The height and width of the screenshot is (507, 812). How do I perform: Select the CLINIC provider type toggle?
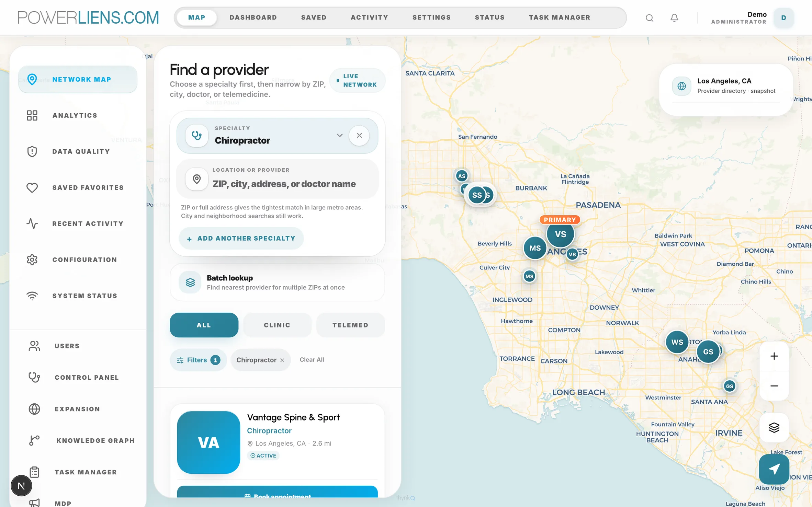tap(277, 325)
